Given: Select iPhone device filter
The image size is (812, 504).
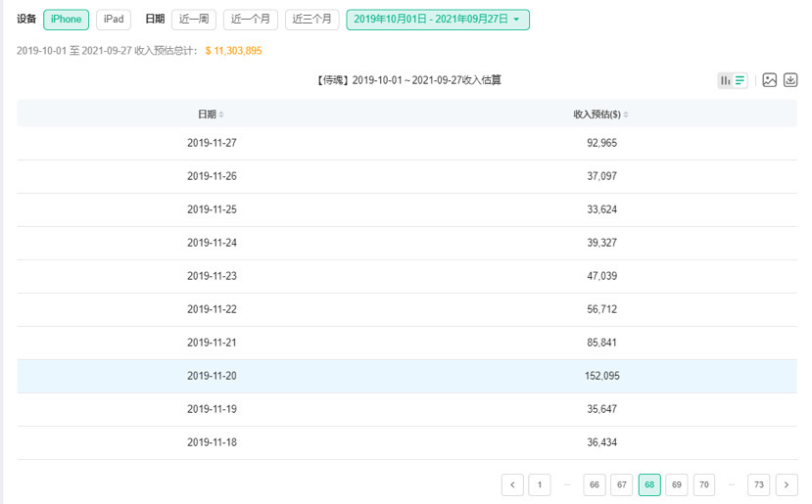Looking at the screenshot, I should (x=67, y=20).
